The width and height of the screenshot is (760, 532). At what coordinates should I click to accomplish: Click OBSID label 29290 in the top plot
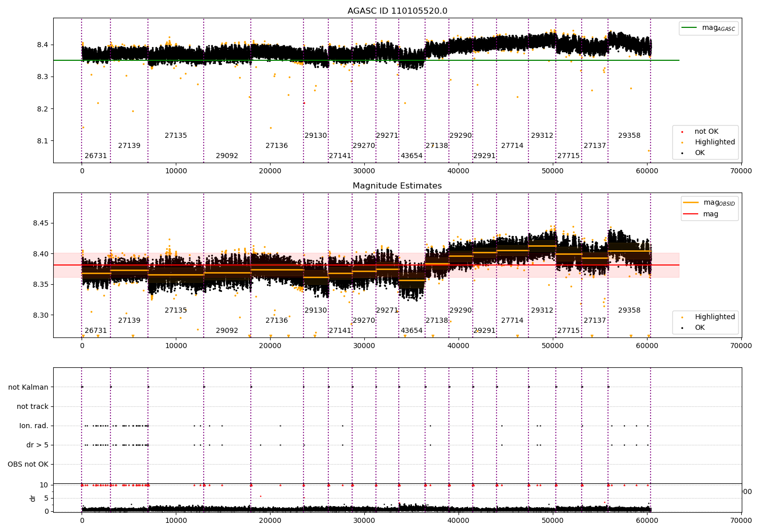pos(461,135)
